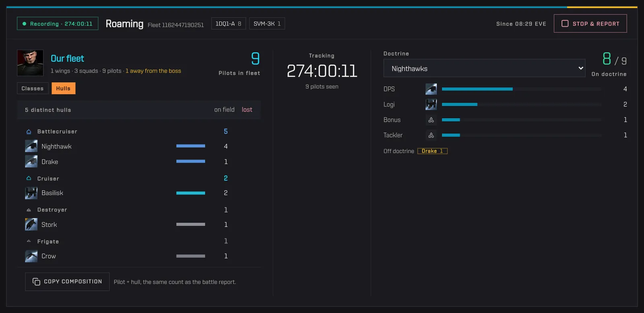The width and height of the screenshot is (644, 313).
Task: Click the "Since 08:29 EVE" timestamp
Action: (x=521, y=24)
